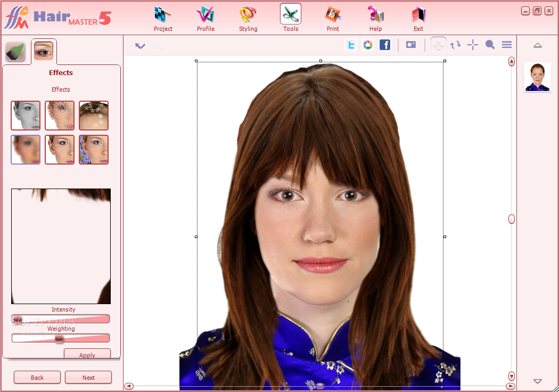
Task: Select the sharpen face effect thumbnail
Action: (60, 150)
